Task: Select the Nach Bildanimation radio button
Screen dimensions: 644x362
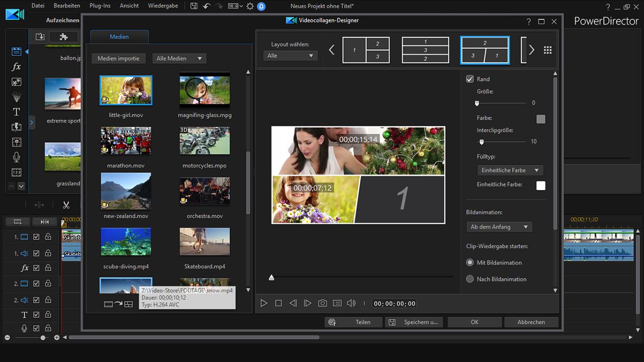Action: coord(470,279)
